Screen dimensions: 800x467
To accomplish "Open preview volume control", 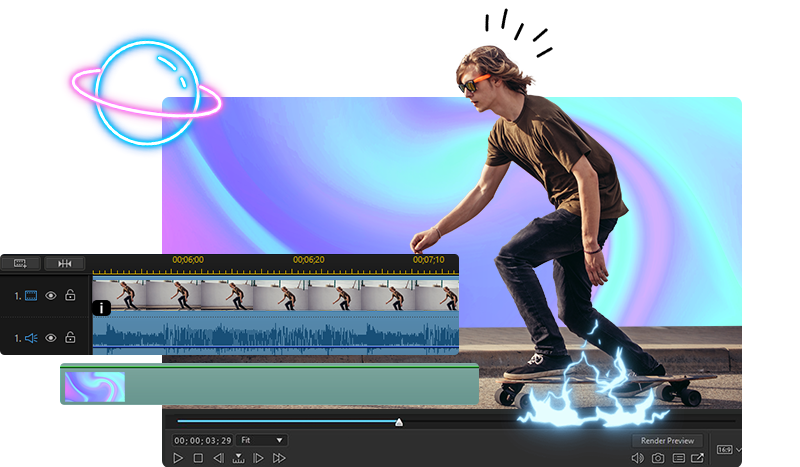I will pos(638,458).
